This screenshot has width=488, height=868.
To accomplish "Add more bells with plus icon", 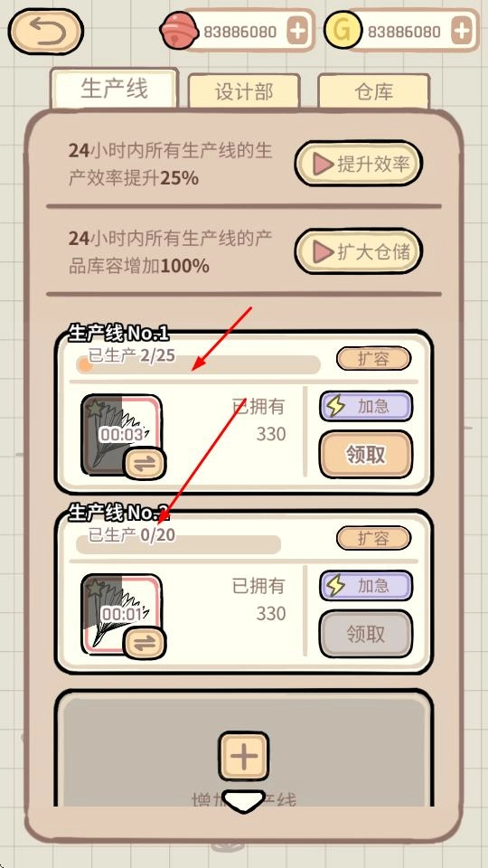I will [297, 31].
